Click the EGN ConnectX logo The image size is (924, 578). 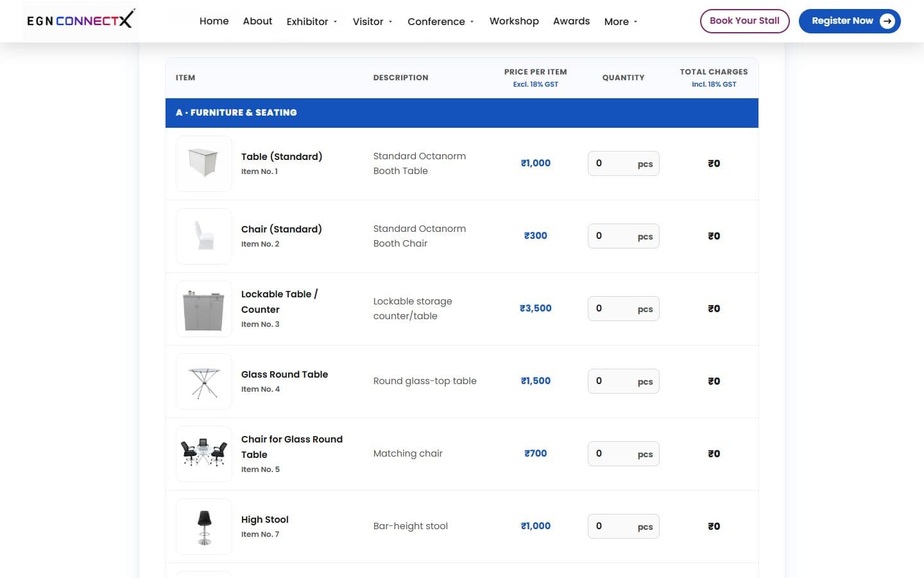point(81,21)
